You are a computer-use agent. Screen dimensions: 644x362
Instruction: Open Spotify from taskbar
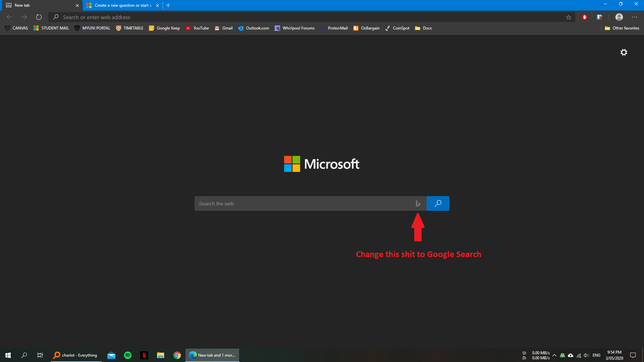pos(128,355)
